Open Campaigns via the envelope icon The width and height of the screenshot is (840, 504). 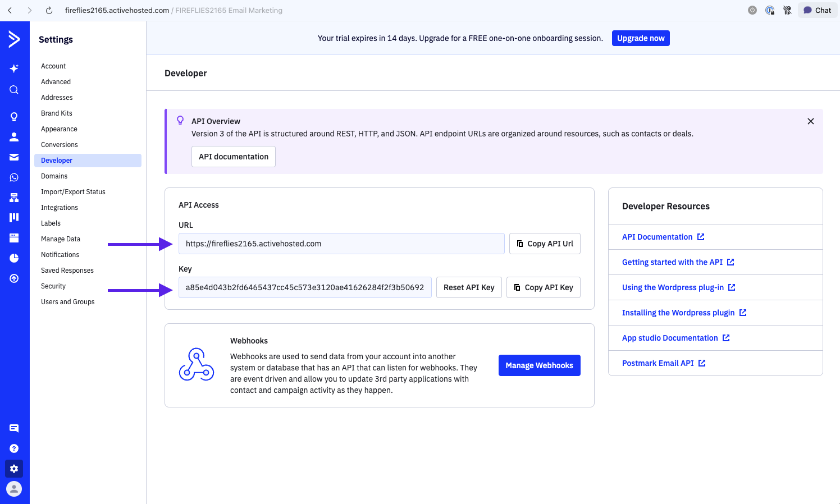click(14, 157)
